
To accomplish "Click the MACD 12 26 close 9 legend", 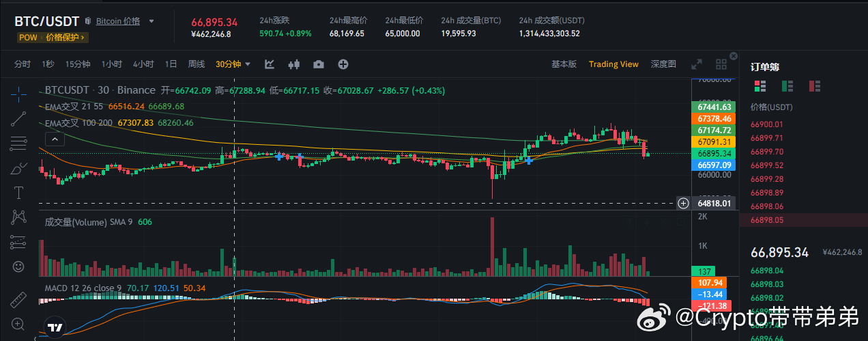I will tap(83, 288).
